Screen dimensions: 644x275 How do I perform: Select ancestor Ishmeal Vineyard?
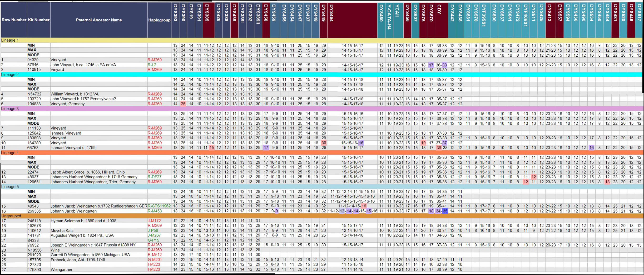(66, 133)
